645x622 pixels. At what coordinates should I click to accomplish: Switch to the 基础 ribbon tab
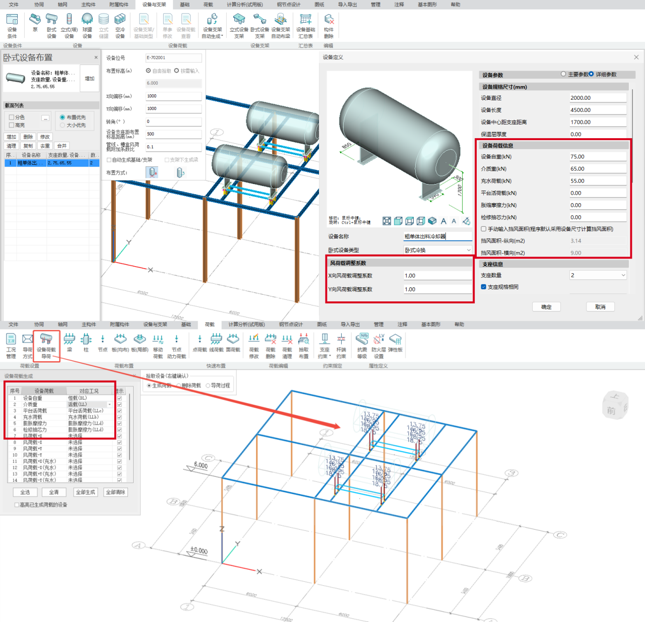(x=184, y=4)
